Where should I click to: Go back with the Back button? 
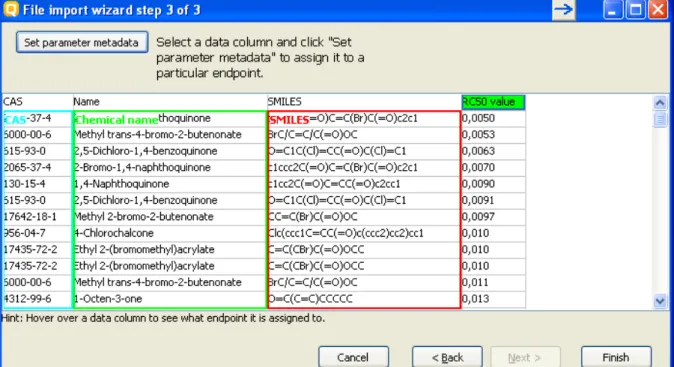pyautogui.click(x=447, y=357)
